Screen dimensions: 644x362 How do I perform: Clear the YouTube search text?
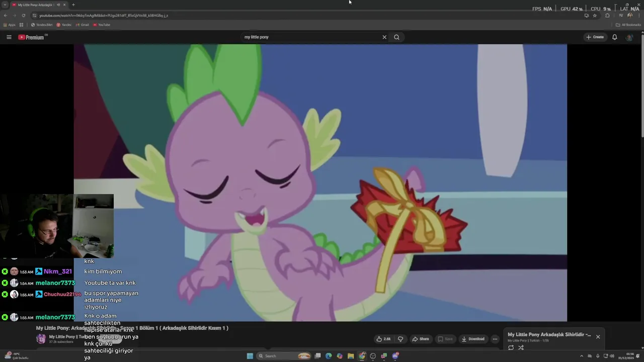tap(384, 37)
